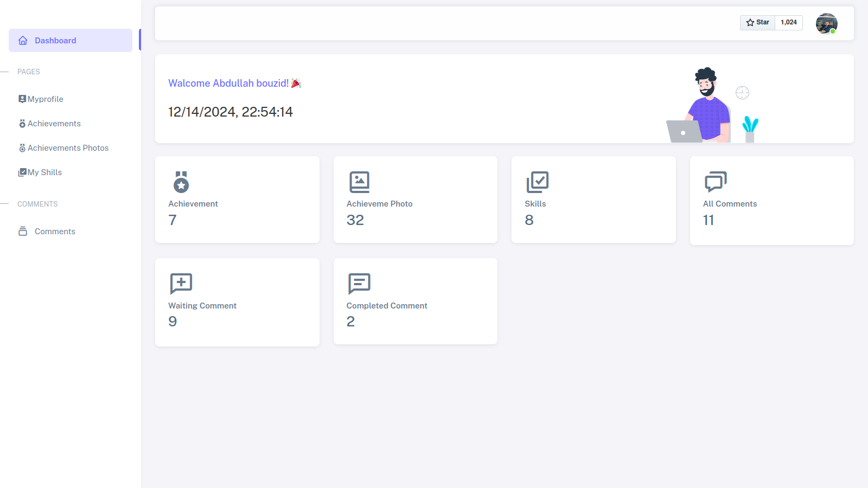Open the user avatar profile menu
This screenshot has width=868, height=488.
click(826, 23)
